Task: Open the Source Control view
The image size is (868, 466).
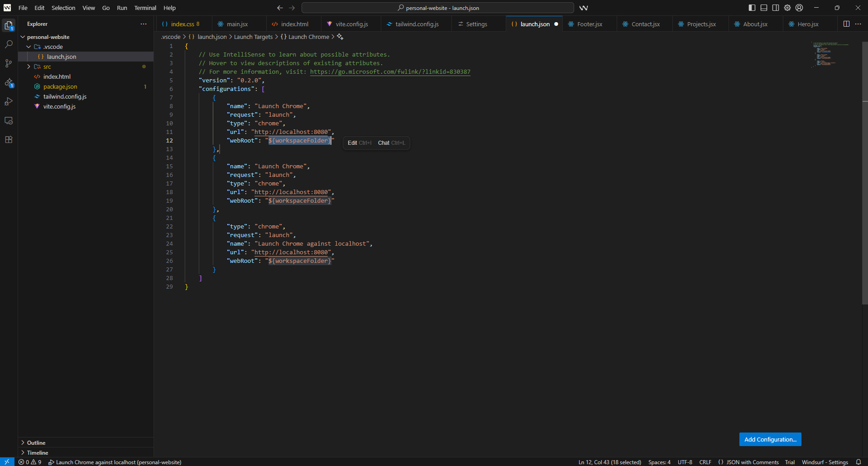Action: tap(9, 63)
